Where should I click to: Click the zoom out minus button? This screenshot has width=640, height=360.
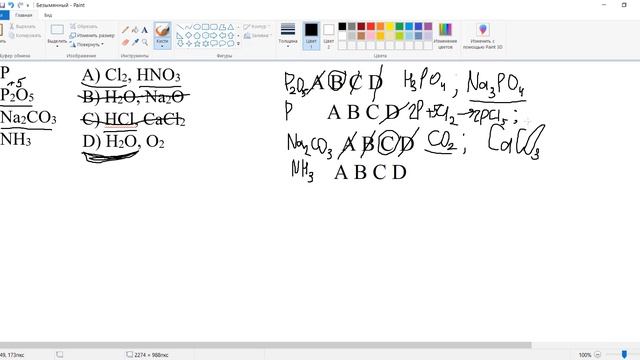pos(598,355)
